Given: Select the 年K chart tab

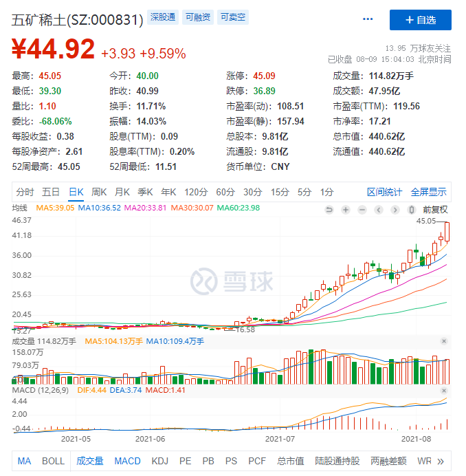Looking at the screenshot, I should click(x=168, y=192).
